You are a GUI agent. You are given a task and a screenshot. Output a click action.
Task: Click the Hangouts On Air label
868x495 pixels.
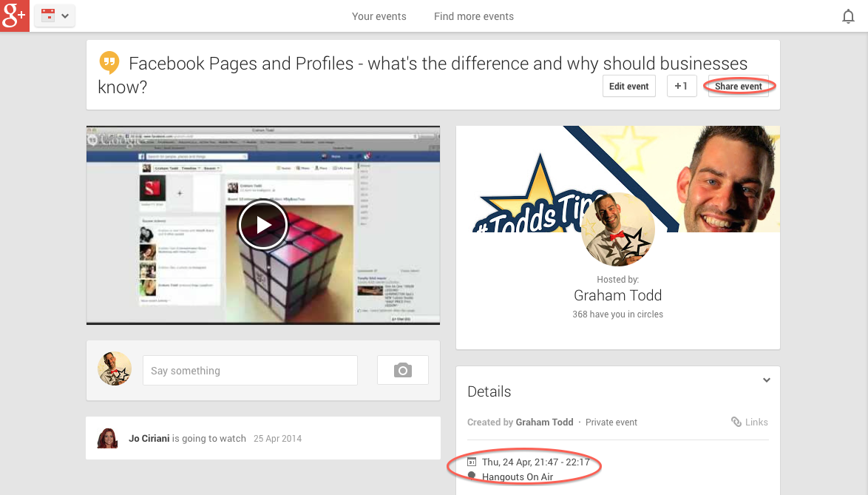click(518, 477)
